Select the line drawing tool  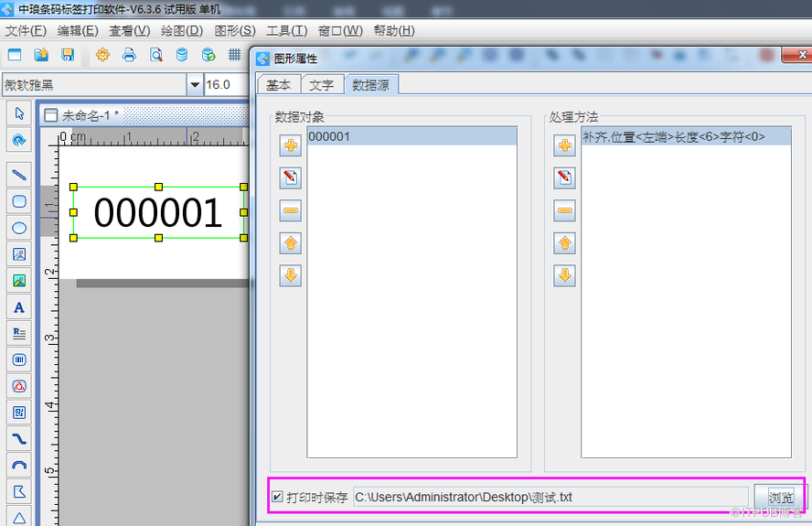pos(18,175)
